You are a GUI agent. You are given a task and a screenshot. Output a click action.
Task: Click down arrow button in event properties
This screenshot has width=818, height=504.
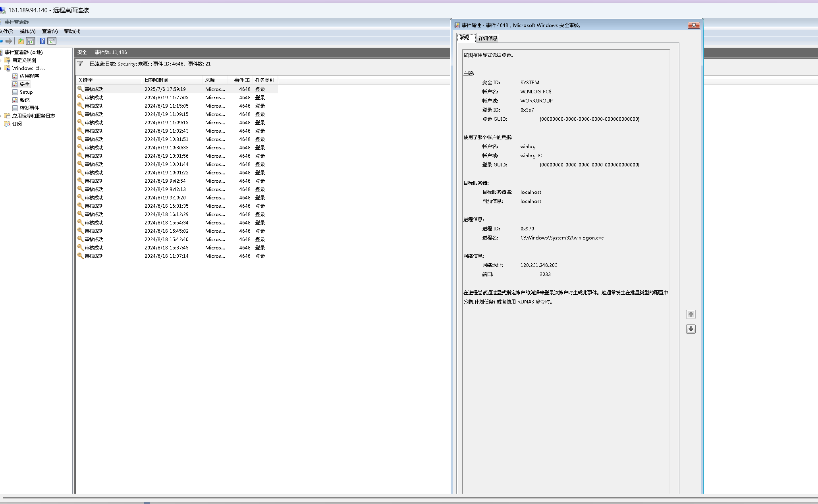pos(691,329)
